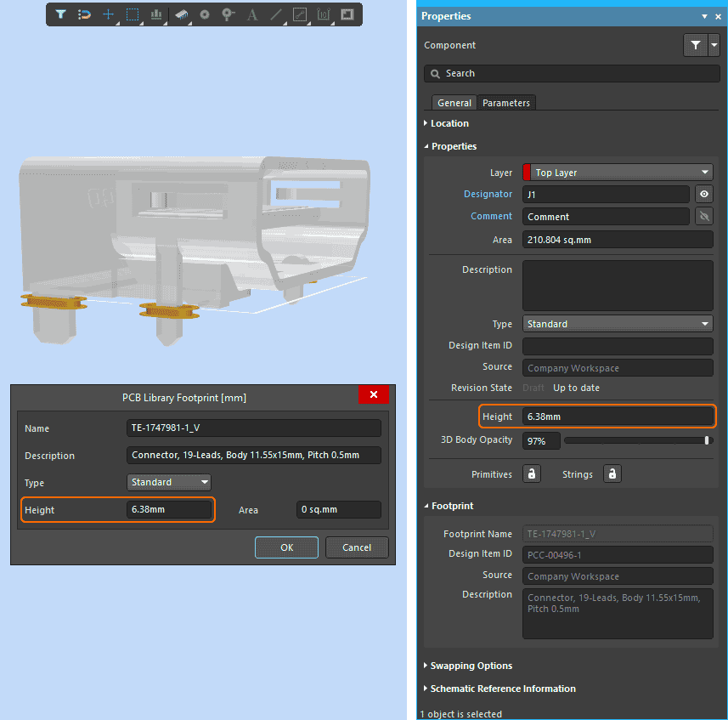Click the Area field 210.804 sq.mm

pyautogui.click(x=618, y=240)
